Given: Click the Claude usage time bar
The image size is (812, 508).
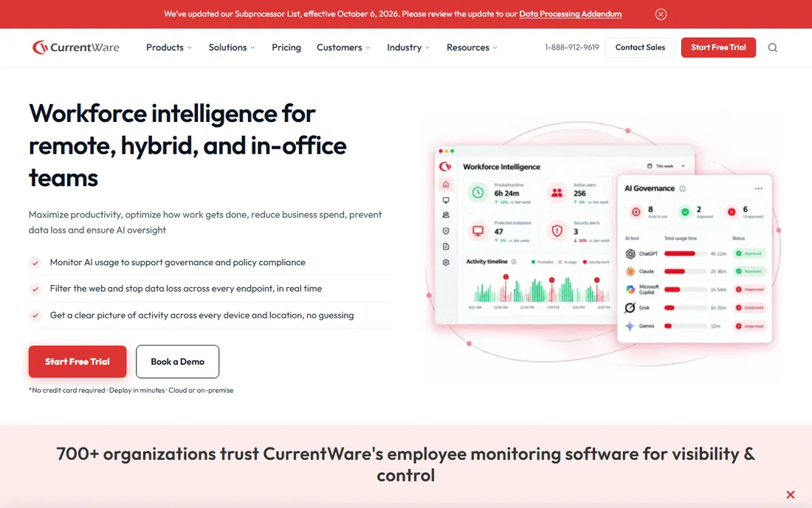Looking at the screenshot, I should point(684,271).
